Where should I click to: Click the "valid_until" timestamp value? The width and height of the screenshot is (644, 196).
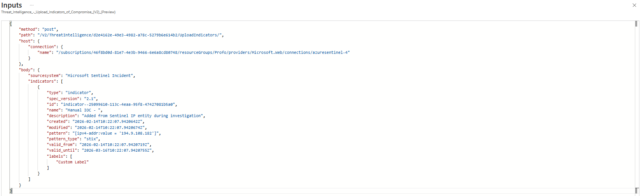pyautogui.click(x=117, y=151)
